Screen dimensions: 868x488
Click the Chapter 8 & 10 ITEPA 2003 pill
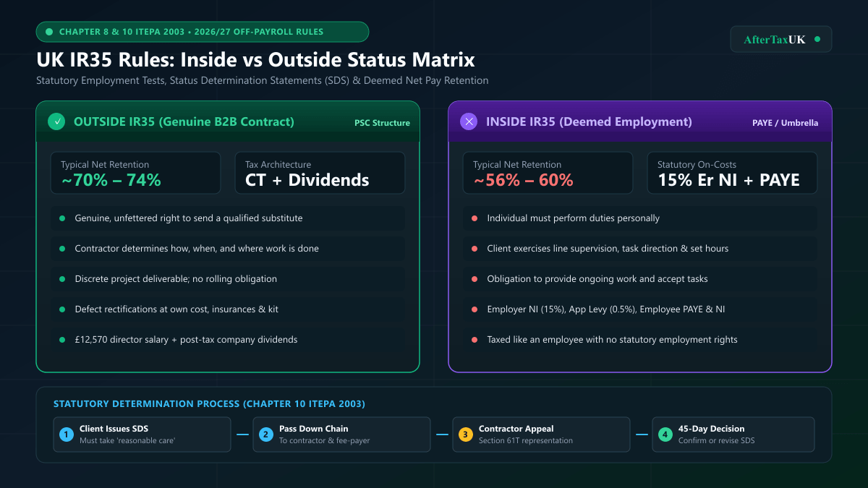[203, 32]
